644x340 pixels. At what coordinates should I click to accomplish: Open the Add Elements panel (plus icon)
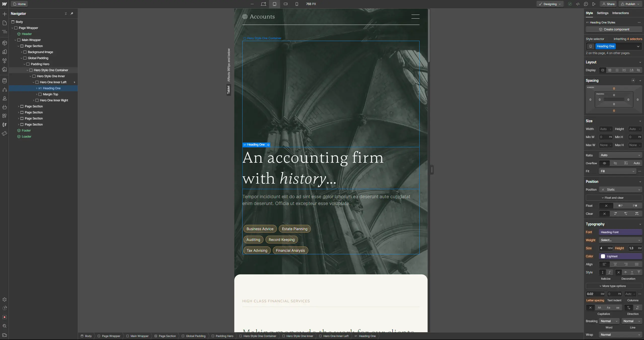click(5, 14)
